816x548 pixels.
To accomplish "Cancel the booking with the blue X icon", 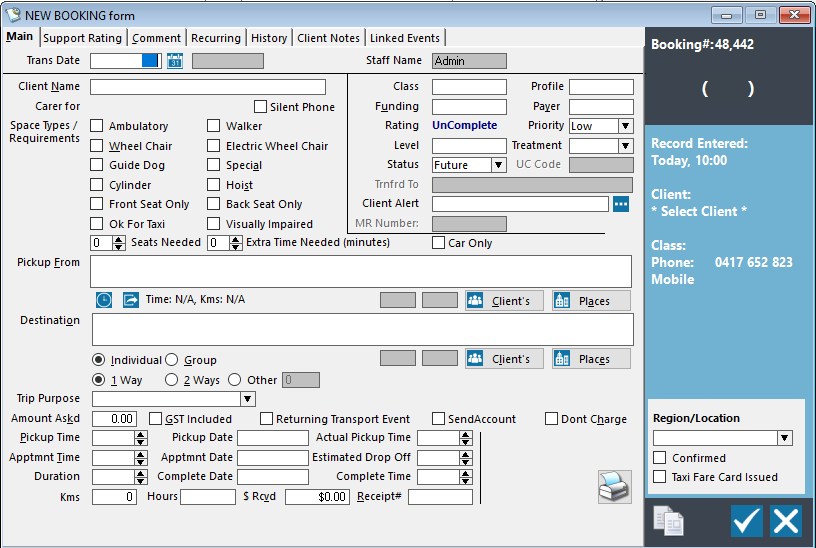I will [x=786, y=520].
